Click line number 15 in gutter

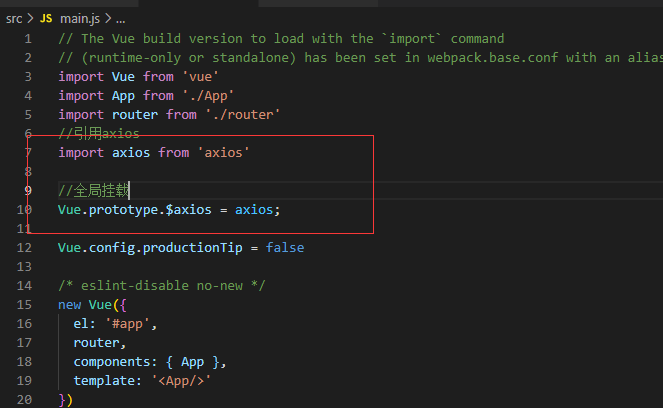click(x=24, y=304)
